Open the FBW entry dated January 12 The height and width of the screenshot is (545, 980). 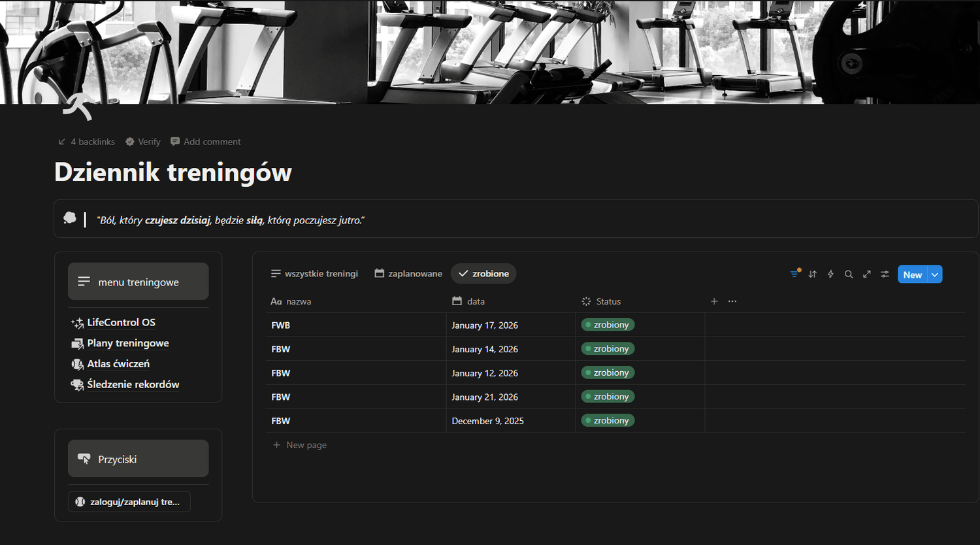pos(281,373)
